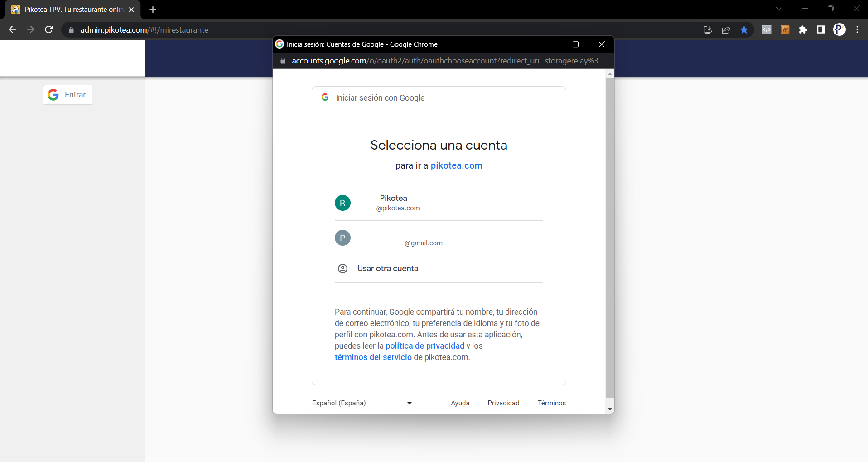Minimize the Google sign-in popup window
The height and width of the screenshot is (462, 868).
550,44
